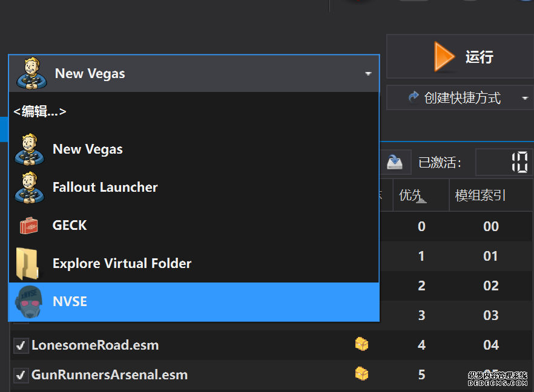Select Fallout Launcher from the executable list
The width and height of the screenshot is (534, 392).
[105, 188]
